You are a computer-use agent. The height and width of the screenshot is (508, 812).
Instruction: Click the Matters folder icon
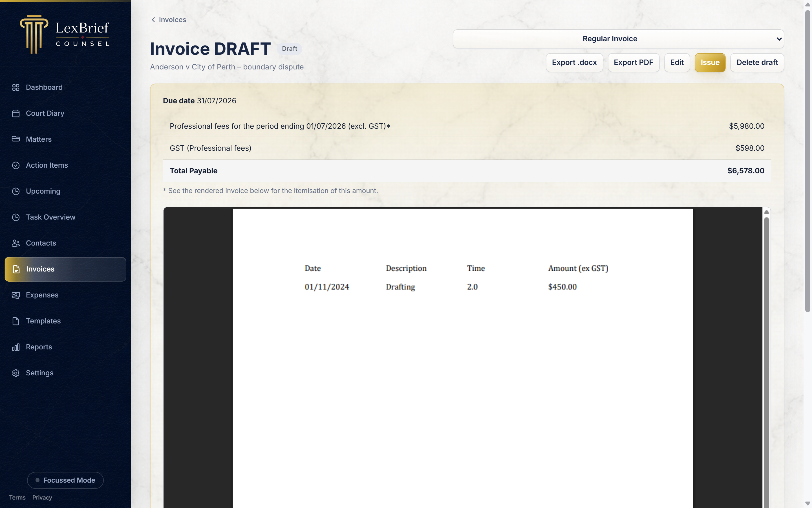[16, 139]
